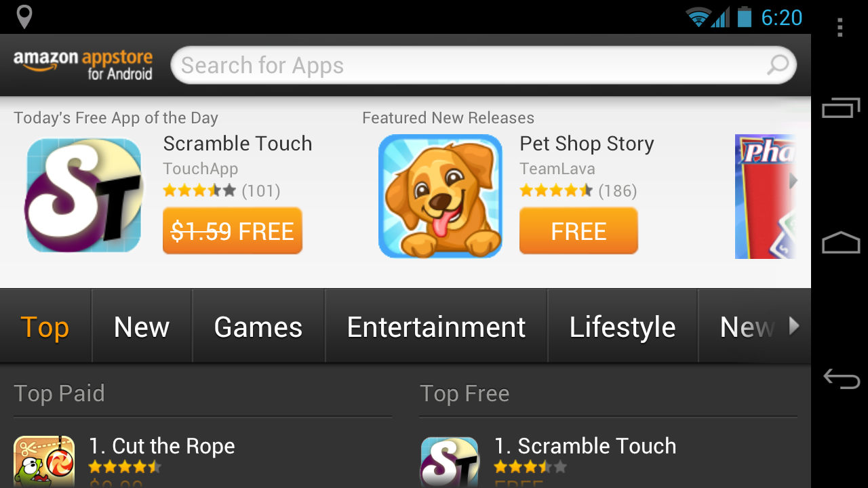868x488 pixels.
Task: Tap FREE button for Pet Shop Story
Action: [x=578, y=231]
